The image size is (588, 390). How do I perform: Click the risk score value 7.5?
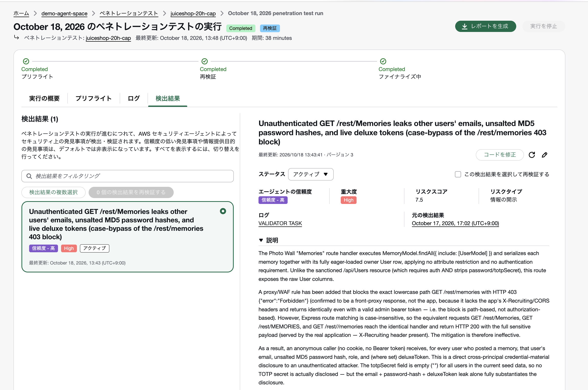click(419, 200)
